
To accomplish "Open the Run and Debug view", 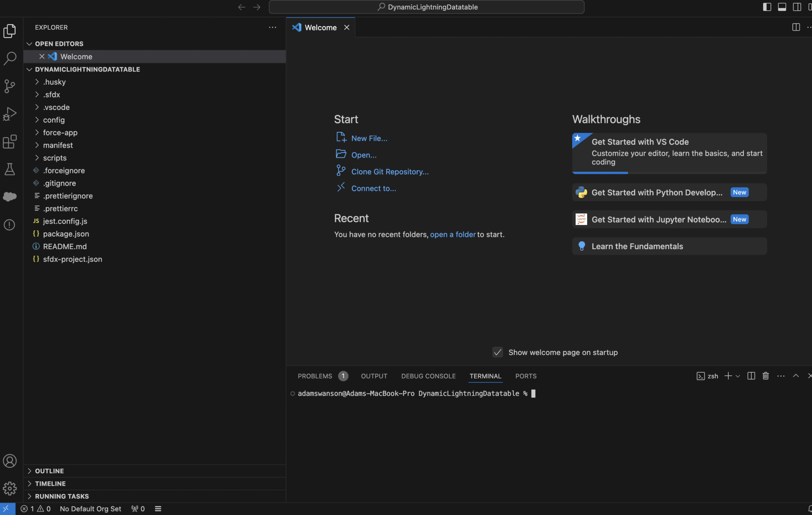I will [x=10, y=114].
